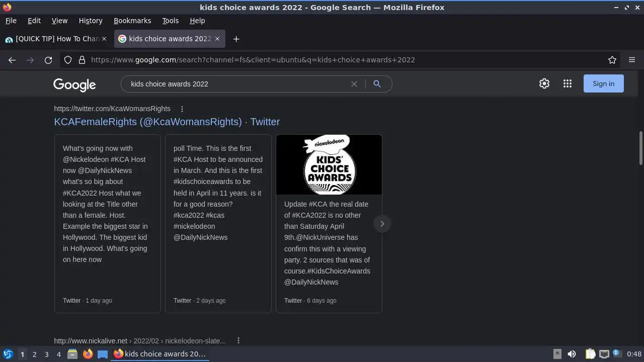644x362 pixels.
Task: Open the clipboard manager tray icon
Action: pyautogui.click(x=591, y=354)
